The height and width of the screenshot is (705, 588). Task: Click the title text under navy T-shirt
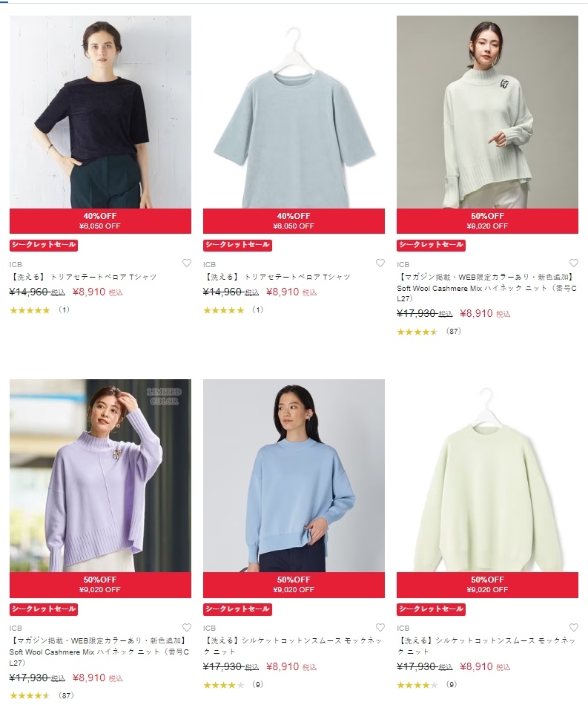pos(83,277)
